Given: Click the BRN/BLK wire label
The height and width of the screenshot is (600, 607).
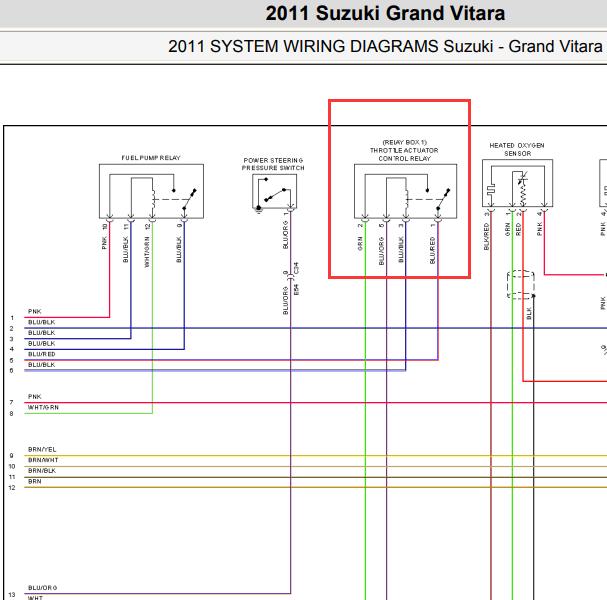Looking at the screenshot, I should pos(42,471).
